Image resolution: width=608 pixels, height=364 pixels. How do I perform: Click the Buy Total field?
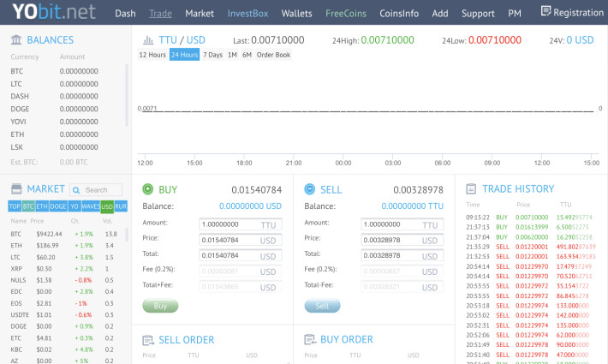tap(241, 255)
